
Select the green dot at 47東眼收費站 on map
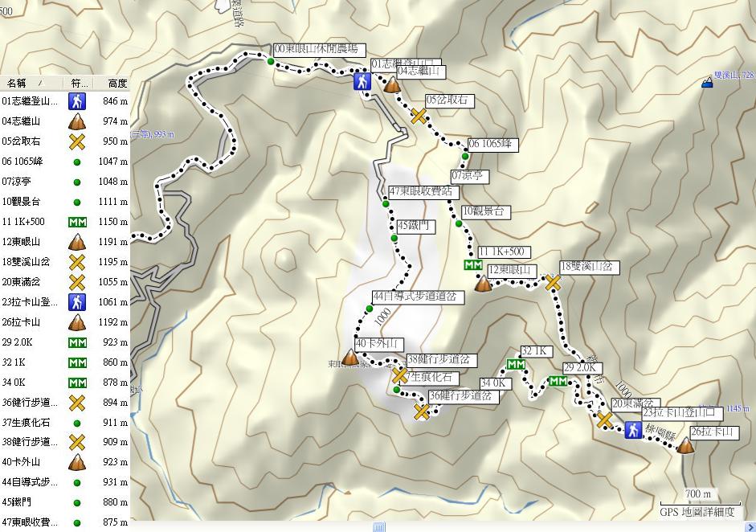click(386, 204)
